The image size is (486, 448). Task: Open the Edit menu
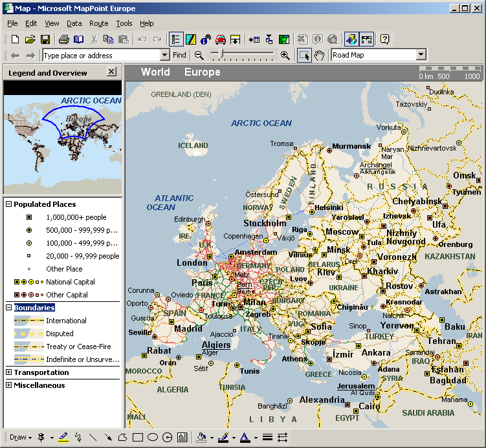31,23
